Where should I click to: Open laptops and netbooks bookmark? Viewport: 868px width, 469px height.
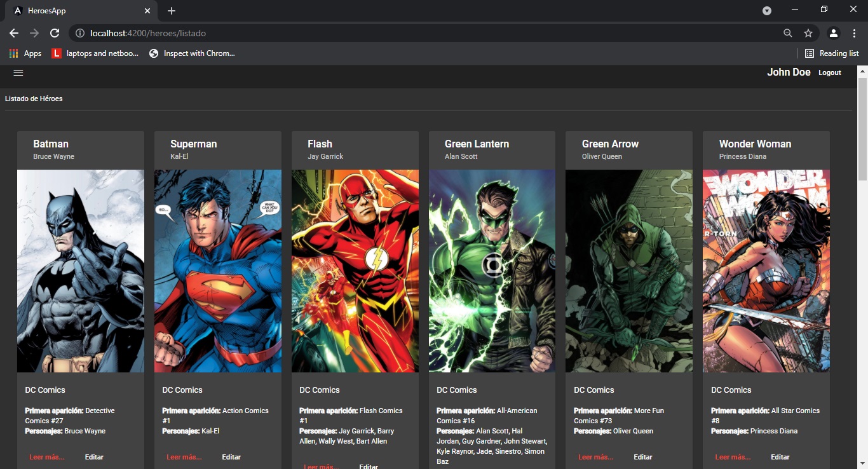pos(95,53)
